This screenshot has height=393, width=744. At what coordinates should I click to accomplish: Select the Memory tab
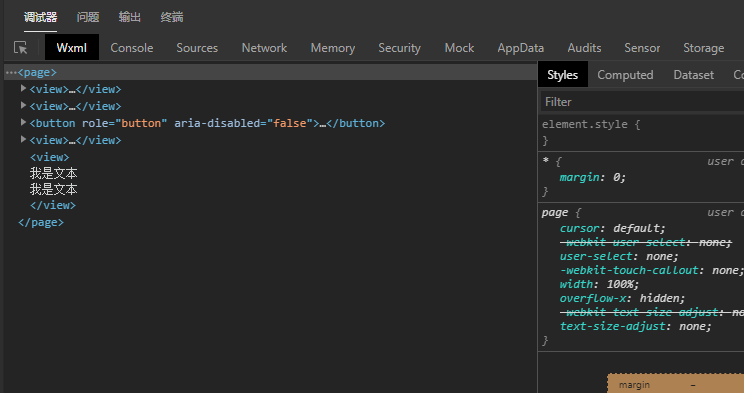[x=333, y=48]
